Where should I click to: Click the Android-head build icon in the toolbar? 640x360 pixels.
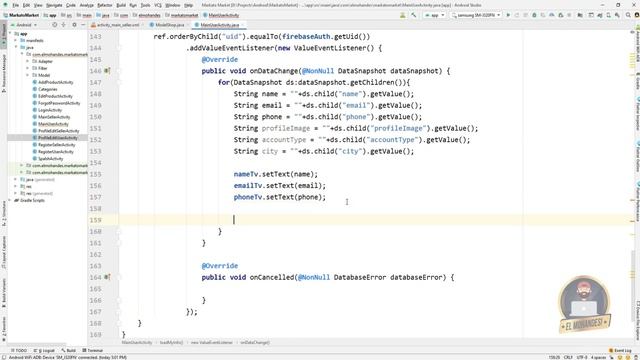pos(402,15)
